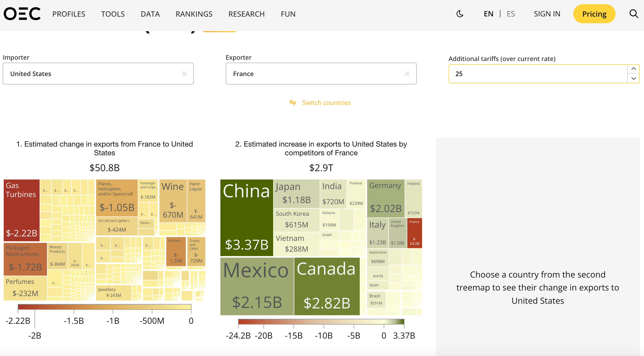Choose India in competitors treemap
This screenshot has height=356, width=644.
[x=333, y=194]
